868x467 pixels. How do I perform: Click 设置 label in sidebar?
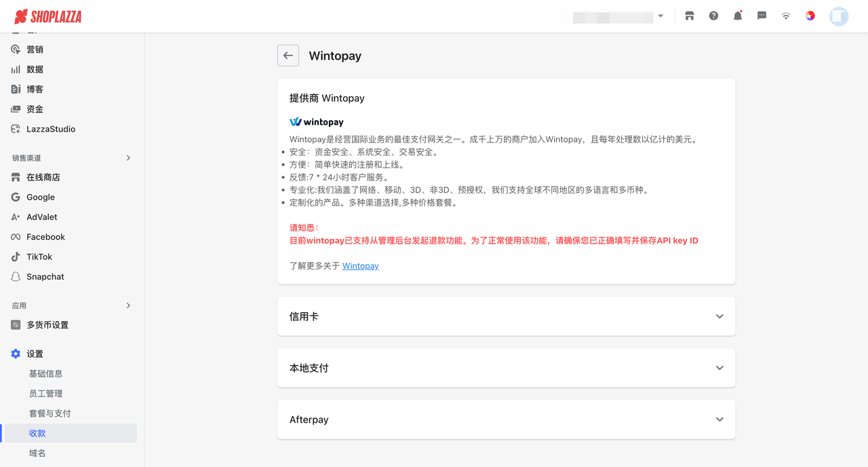pyautogui.click(x=35, y=354)
